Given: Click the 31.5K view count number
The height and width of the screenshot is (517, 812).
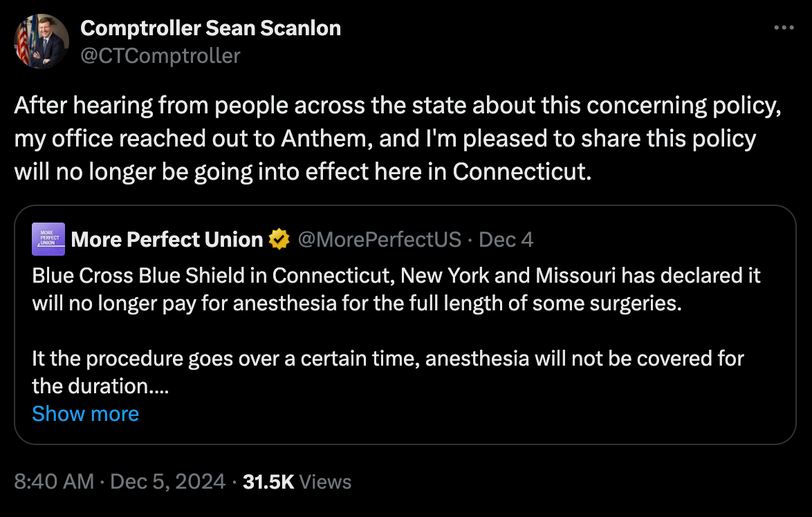Looking at the screenshot, I should 268,482.
